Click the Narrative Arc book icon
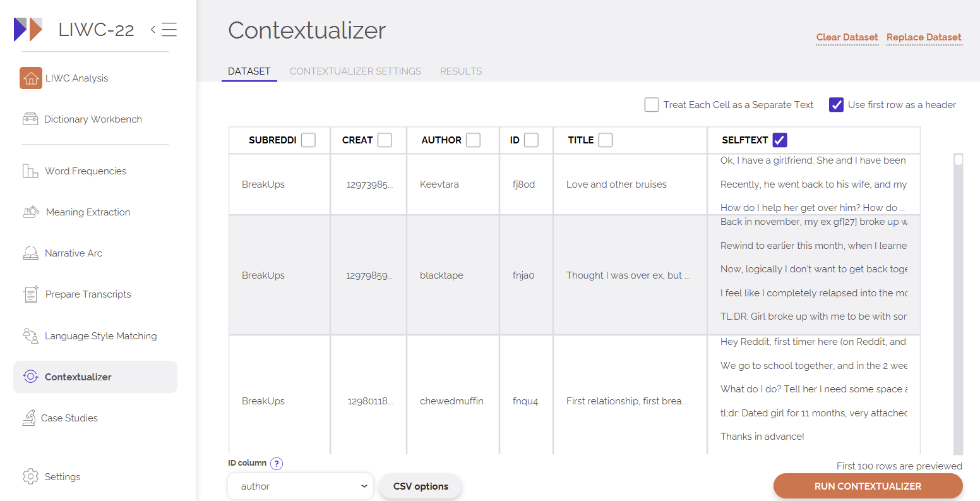Image resolution: width=980 pixels, height=501 pixels. pos(30,253)
